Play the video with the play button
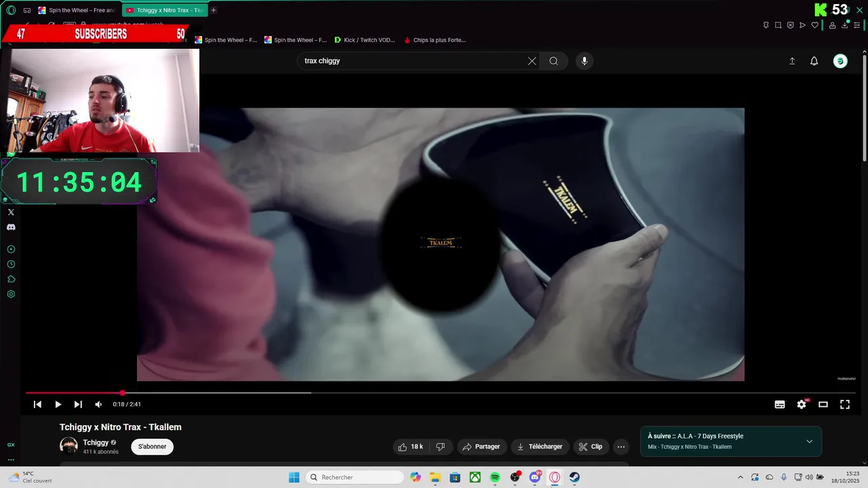The height and width of the screenshot is (488, 868). (x=58, y=405)
